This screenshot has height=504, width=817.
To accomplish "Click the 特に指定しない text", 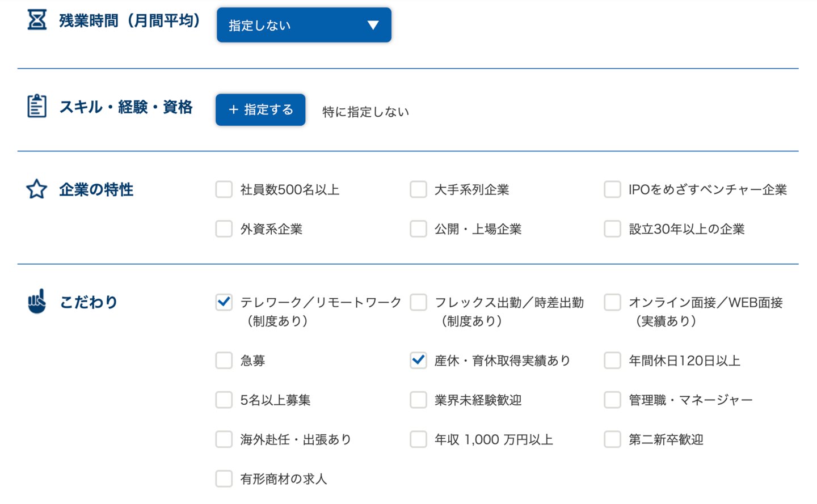I will click(365, 112).
